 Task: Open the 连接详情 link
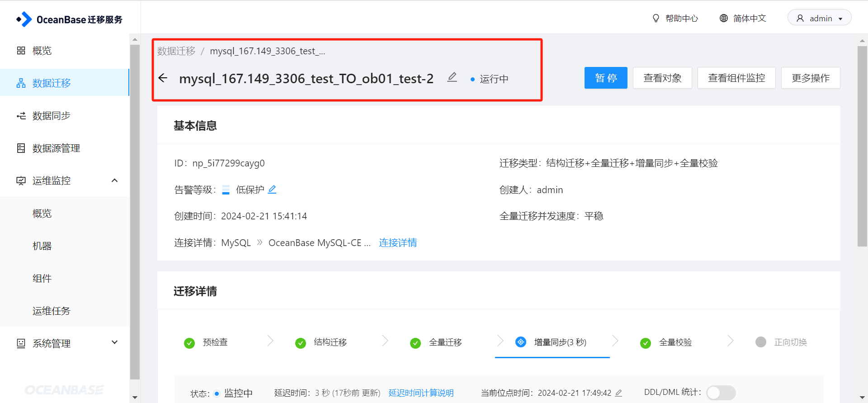point(398,243)
